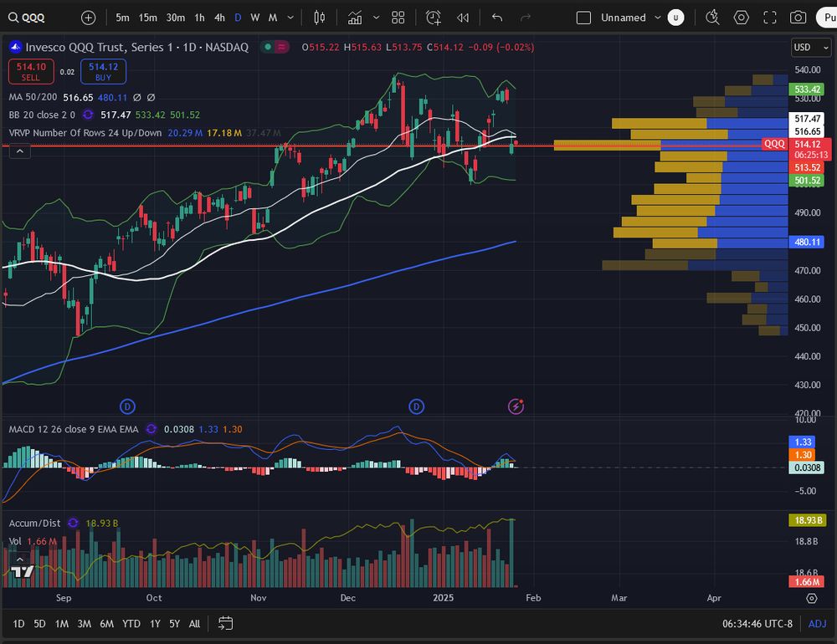Switch to the 15m timeframe
This screenshot has width=837, height=644.
point(148,18)
